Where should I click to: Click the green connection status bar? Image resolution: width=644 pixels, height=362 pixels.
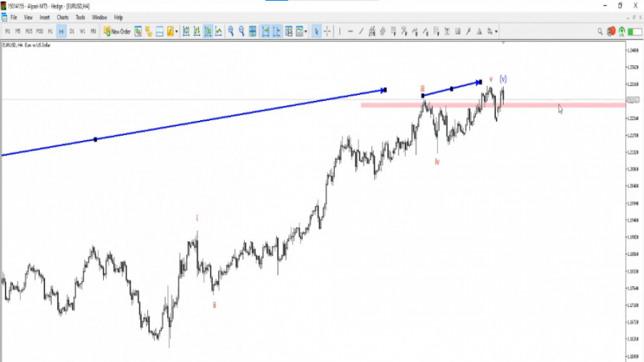pos(635,31)
